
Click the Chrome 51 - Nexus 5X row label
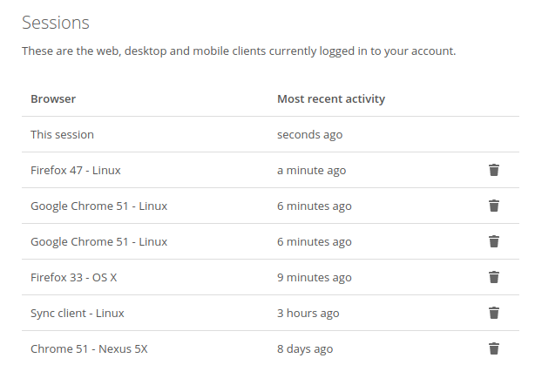tap(89, 349)
